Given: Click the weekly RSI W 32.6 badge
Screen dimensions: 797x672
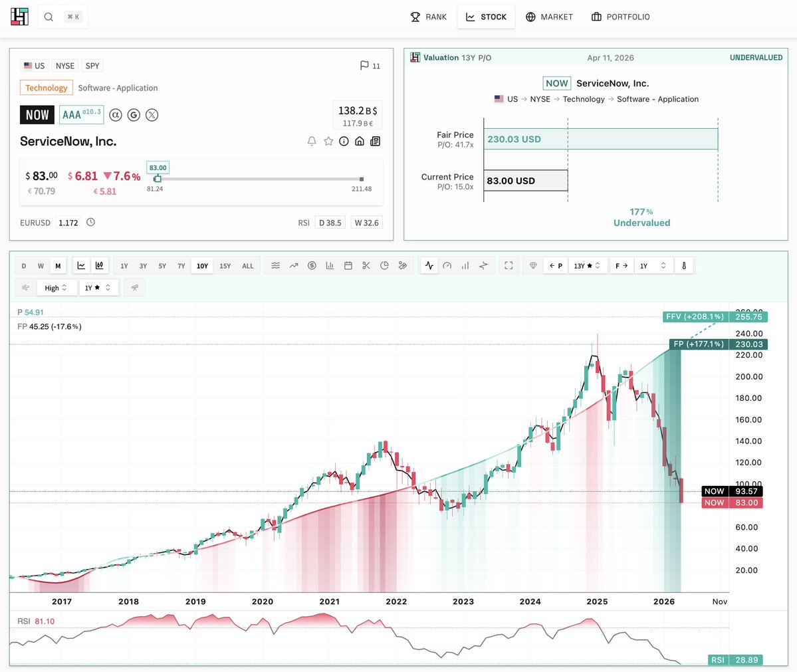Looking at the screenshot, I should click(x=366, y=223).
